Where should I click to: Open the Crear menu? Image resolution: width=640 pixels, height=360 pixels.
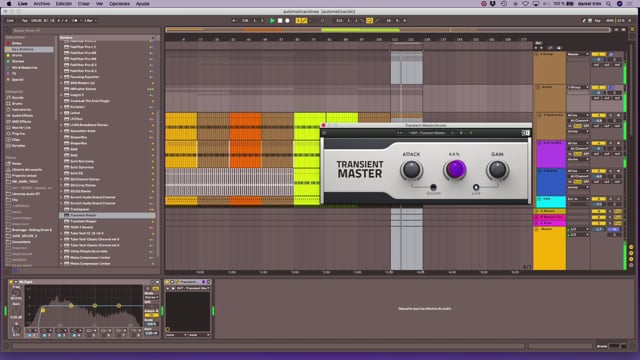pyautogui.click(x=84, y=4)
